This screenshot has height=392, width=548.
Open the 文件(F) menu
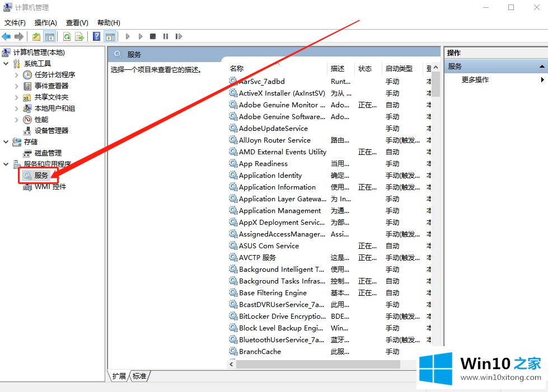point(15,23)
